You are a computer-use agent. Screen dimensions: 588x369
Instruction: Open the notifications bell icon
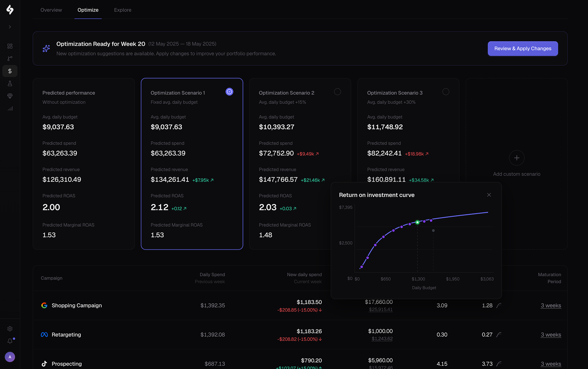(x=10, y=341)
